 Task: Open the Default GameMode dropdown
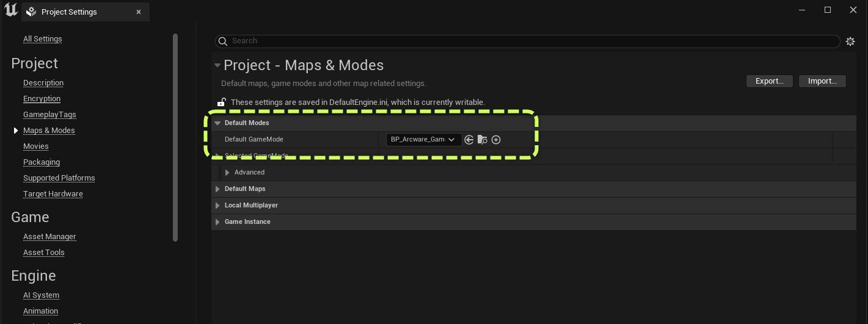pyautogui.click(x=423, y=140)
